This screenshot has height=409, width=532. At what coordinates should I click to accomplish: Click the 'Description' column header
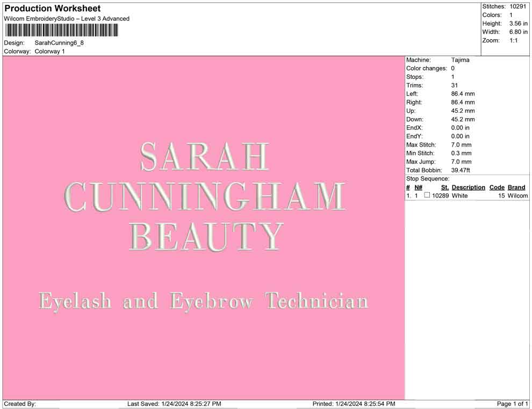[x=468, y=187]
